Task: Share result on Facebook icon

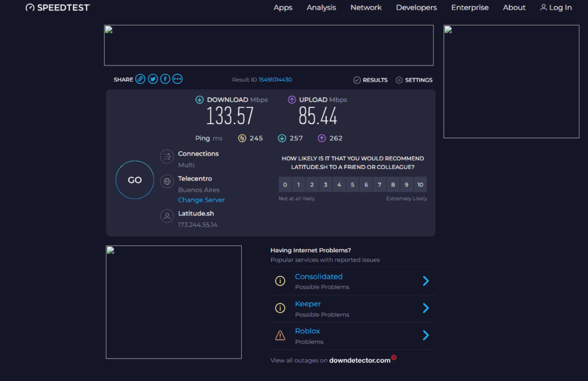Action: 165,79
